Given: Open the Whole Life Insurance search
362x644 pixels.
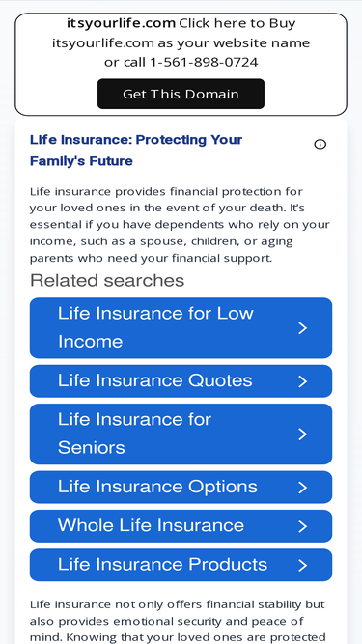Looking at the screenshot, I should [x=181, y=526].
